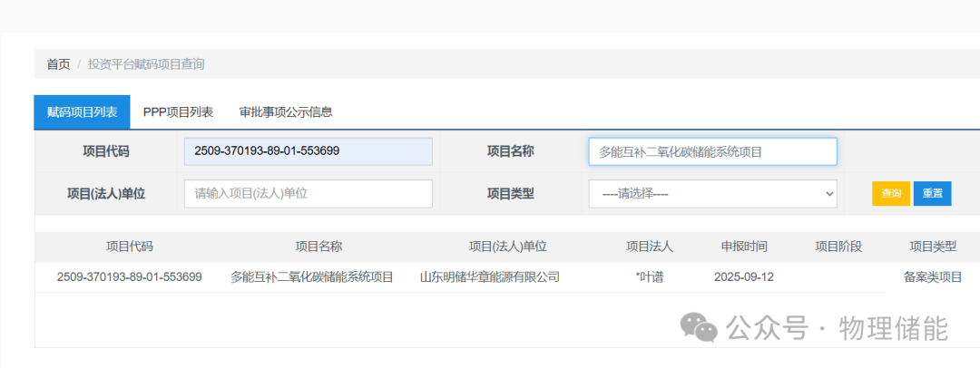Switch to 赋码项目列表 tab
Screen dimensions: 980x368
82,112
